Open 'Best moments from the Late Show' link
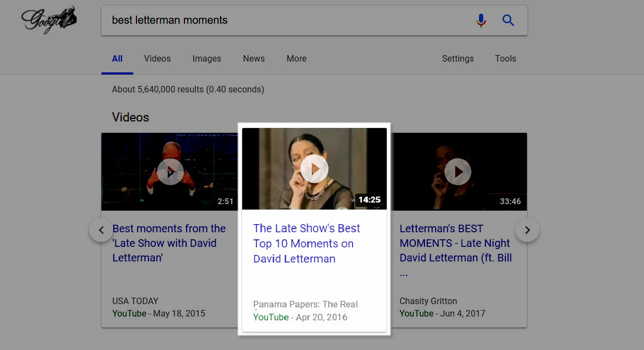Screen dimensions: 644x350 168,243
